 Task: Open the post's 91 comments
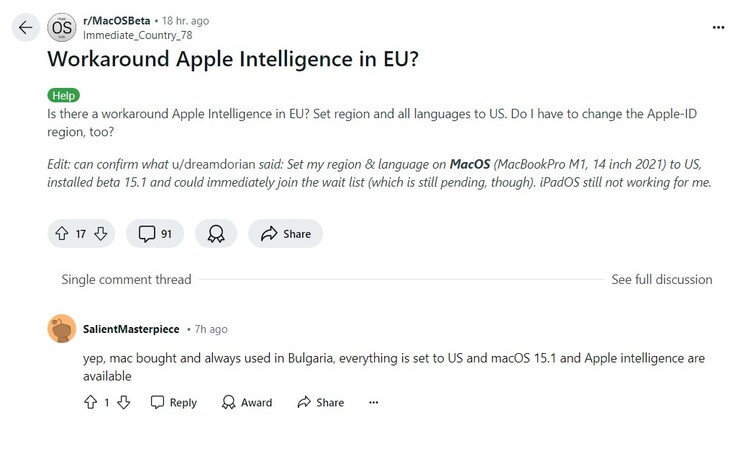(x=155, y=234)
